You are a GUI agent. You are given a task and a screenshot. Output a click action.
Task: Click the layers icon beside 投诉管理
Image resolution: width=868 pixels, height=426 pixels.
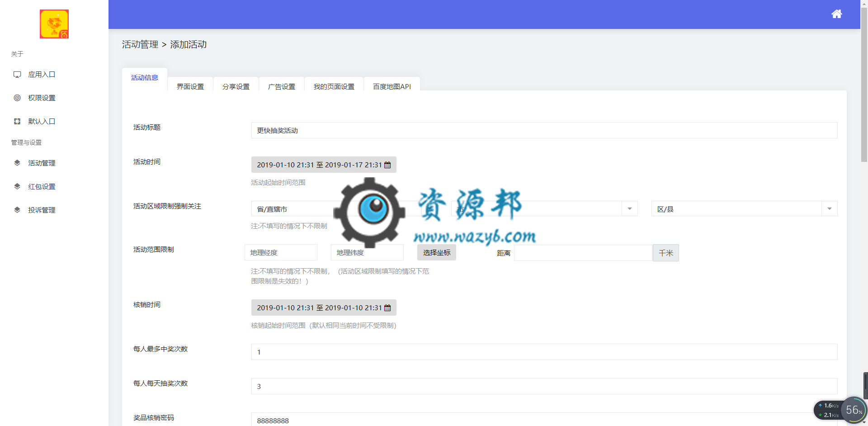[x=17, y=210]
